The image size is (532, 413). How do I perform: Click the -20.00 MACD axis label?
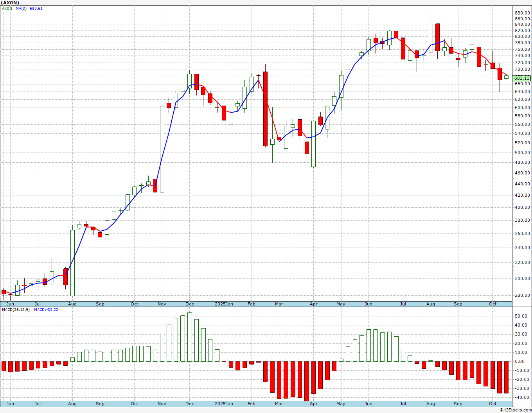[x=521, y=379]
